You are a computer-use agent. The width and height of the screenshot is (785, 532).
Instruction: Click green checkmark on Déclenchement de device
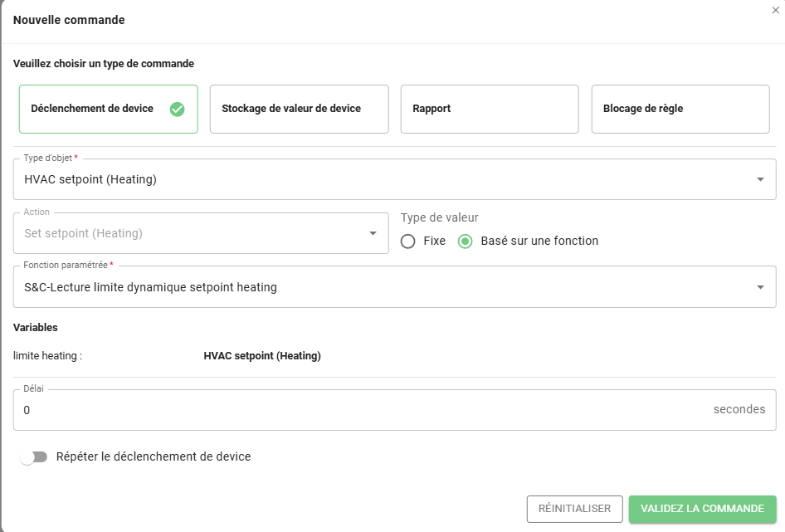[177, 109]
